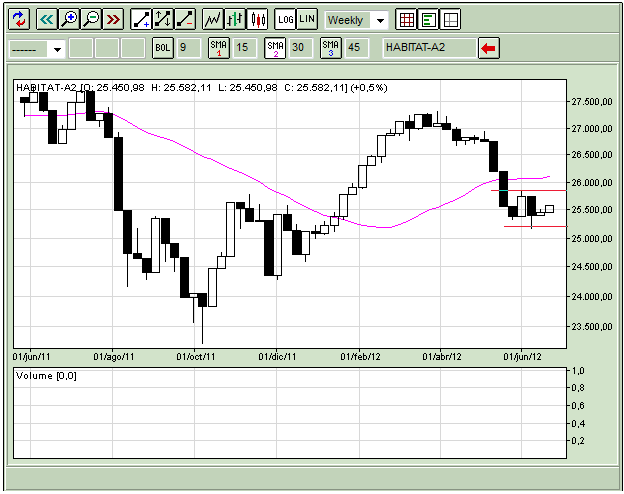The image size is (624, 494).
Task: Select the add trend line tool
Action: click(x=141, y=19)
